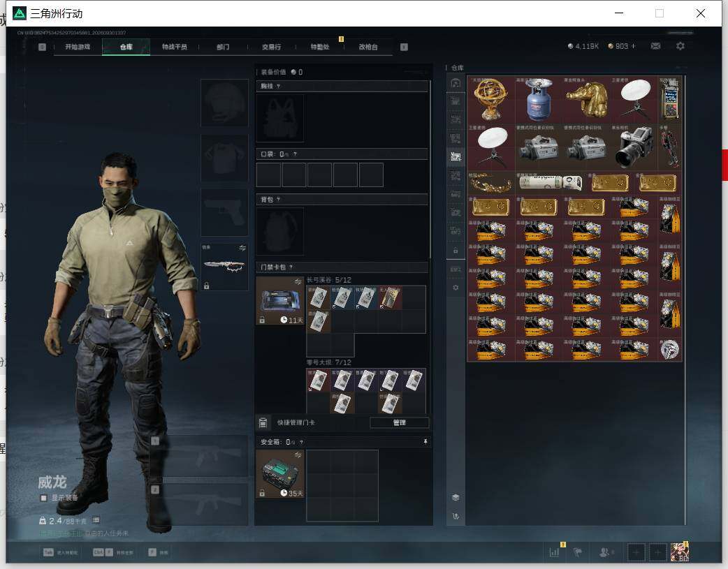The image size is (728, 569).
Task: Select the key card case thumbnail
Action: pyautogui.click(x=280, y=301)
